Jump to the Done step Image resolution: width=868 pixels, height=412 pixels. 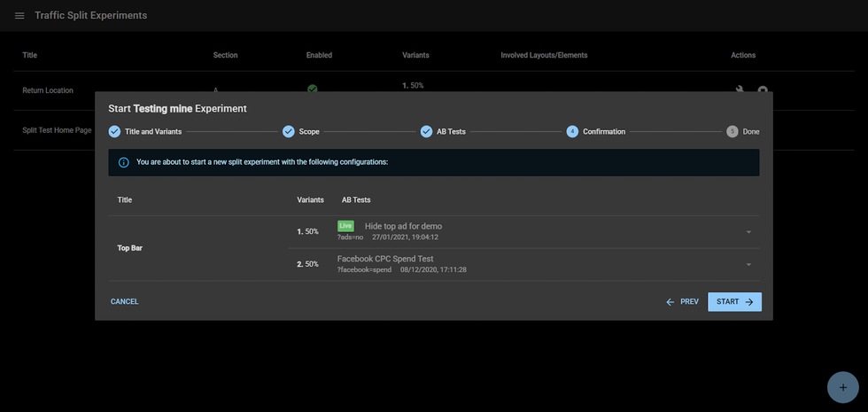pos(742,131)
